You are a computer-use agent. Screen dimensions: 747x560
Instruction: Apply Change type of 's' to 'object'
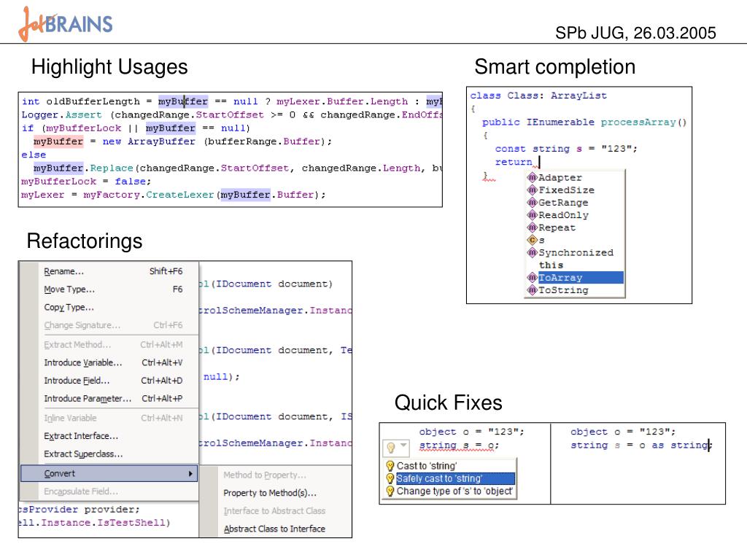click(449, 491)
